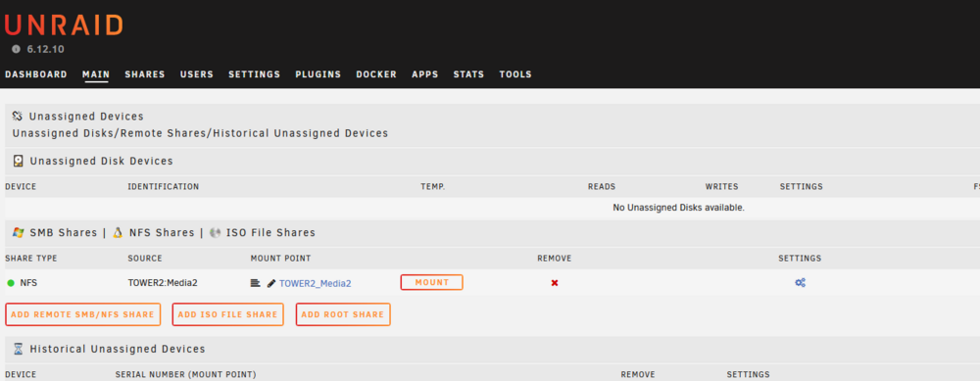Click the 'Unassigned Disks/Remote Shares/Historical Unassigned Devices' subtitle
Viewport: 980px width, 381px height.
click(200, 133)
